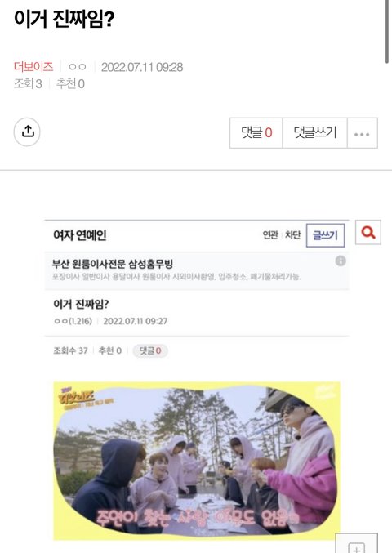Click the 글쓰기 write post button
This screenshot has height=553, width=392.
point(325,235)
